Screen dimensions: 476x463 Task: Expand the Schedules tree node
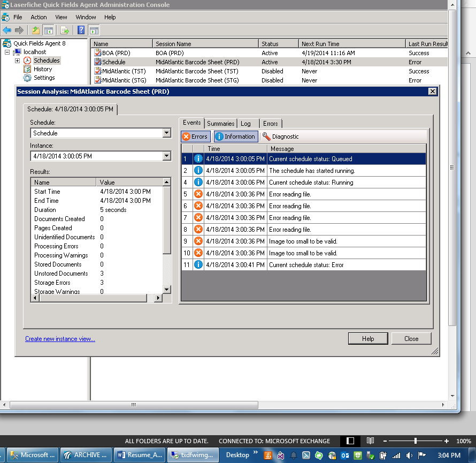(x=17, y=60)
